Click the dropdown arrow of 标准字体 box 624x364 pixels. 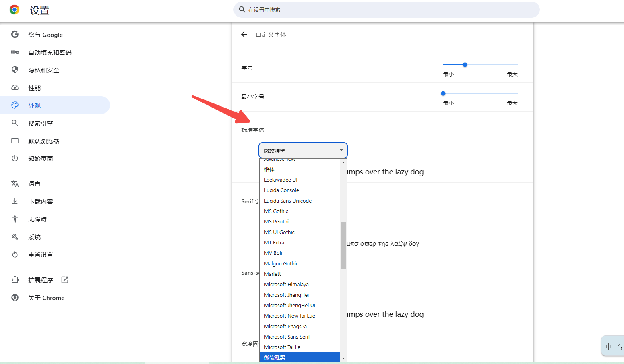click(x=341, y=151)
